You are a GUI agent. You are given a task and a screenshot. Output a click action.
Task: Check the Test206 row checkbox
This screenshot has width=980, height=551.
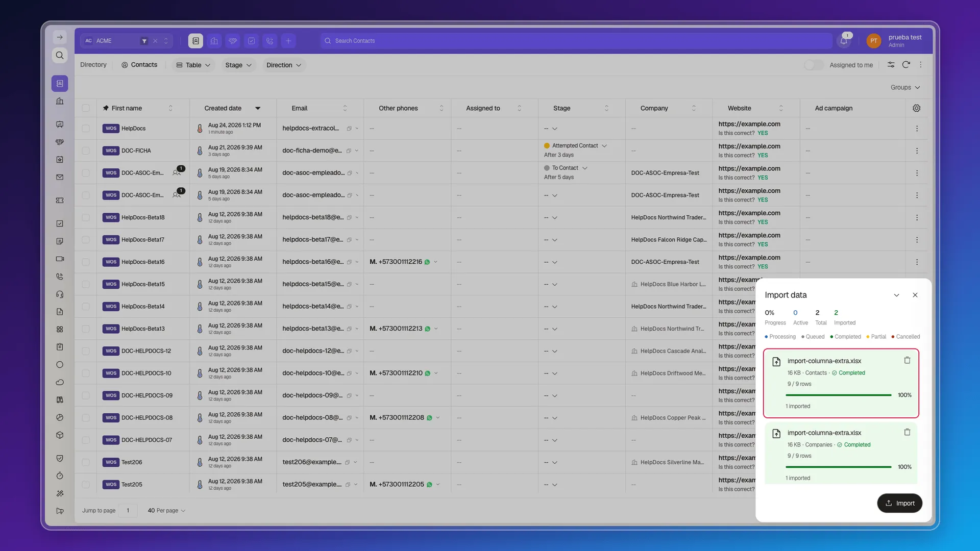pos(86,463)
